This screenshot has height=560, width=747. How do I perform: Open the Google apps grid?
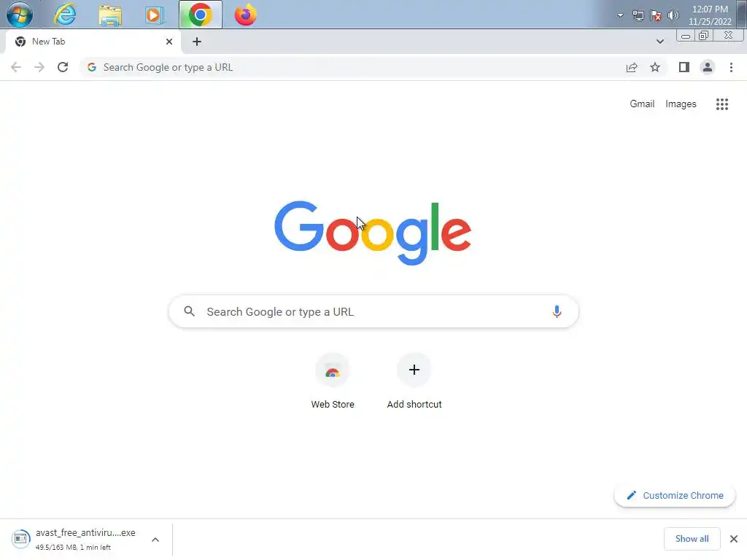[722, 104]
